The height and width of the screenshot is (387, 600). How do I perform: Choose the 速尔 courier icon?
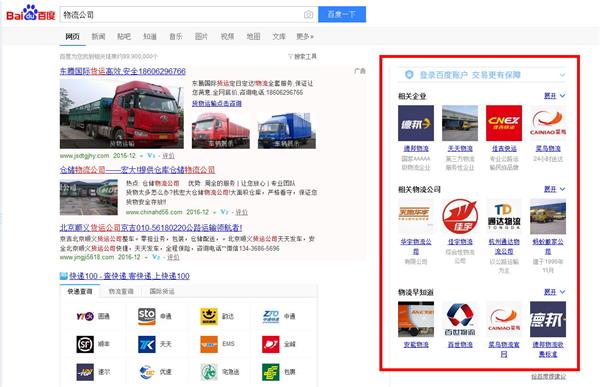tap(85, 372)
